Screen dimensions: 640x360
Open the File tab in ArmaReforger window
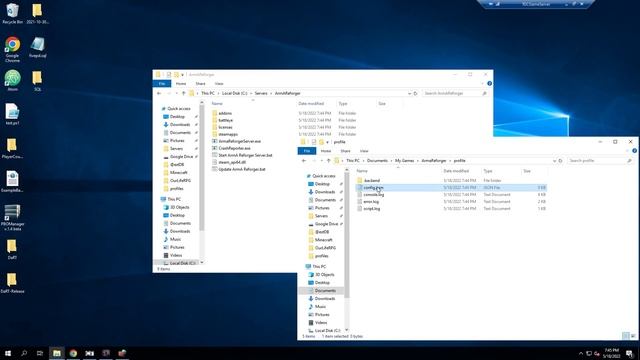(162, 84)
